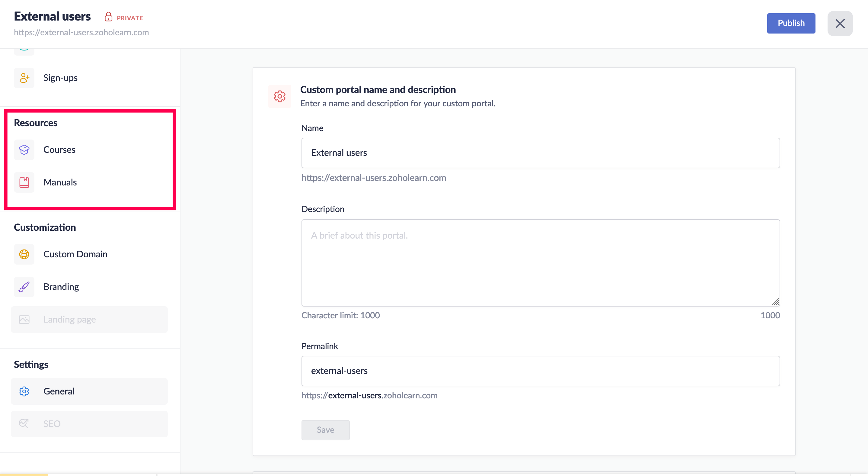
Task: Open the external-users.zoholearn.com header link
Action: (x=81, y=32)
